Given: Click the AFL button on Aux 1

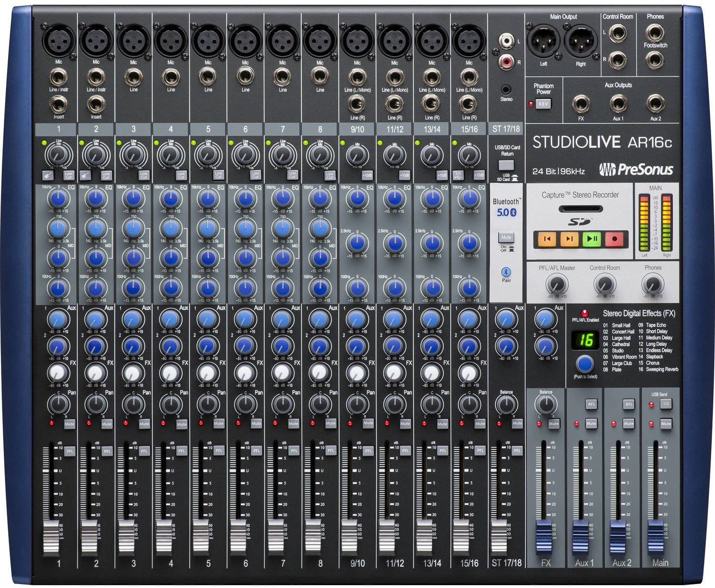Looking at the screenshot, I should click(x=591, y=404).
